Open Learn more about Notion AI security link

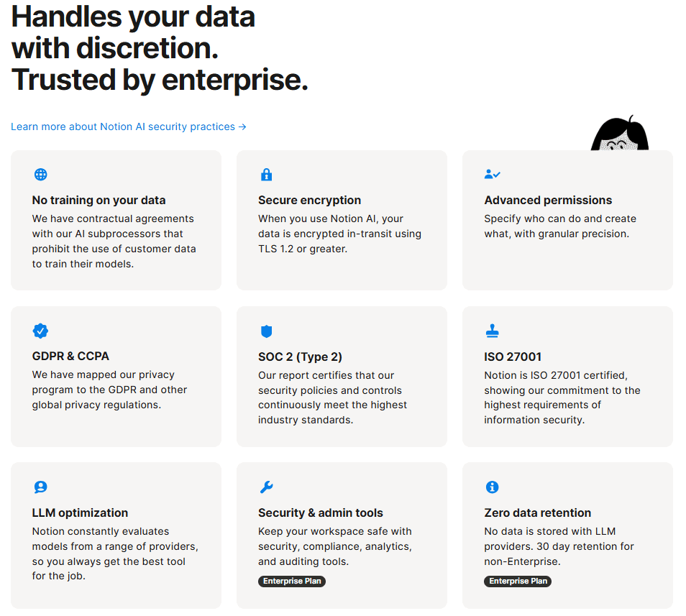(129, 127)
